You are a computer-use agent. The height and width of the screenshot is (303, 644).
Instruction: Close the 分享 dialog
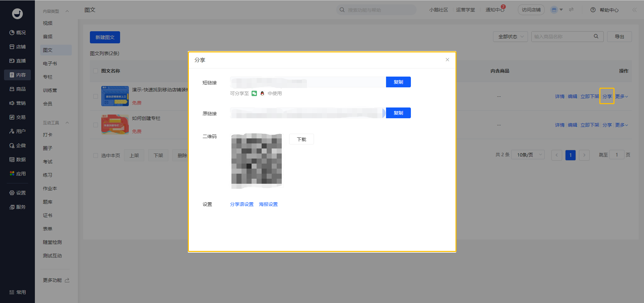pyautogui.click(x=447, y=60)
